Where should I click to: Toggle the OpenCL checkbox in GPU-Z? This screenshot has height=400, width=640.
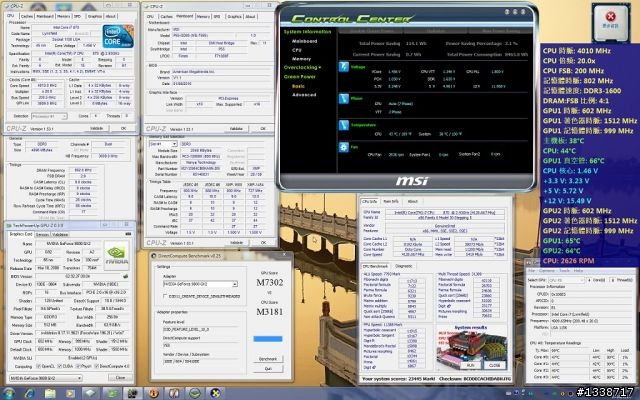coord(39,366)
